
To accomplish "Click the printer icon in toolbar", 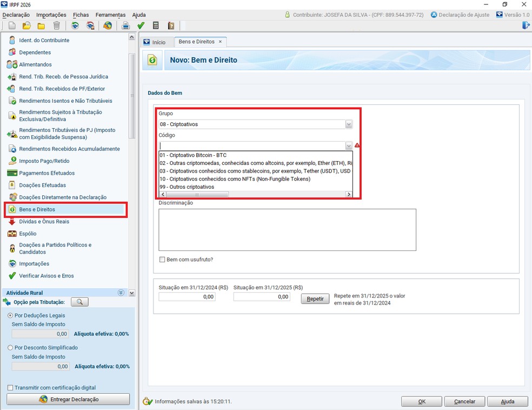I will [x=125, y=25].
